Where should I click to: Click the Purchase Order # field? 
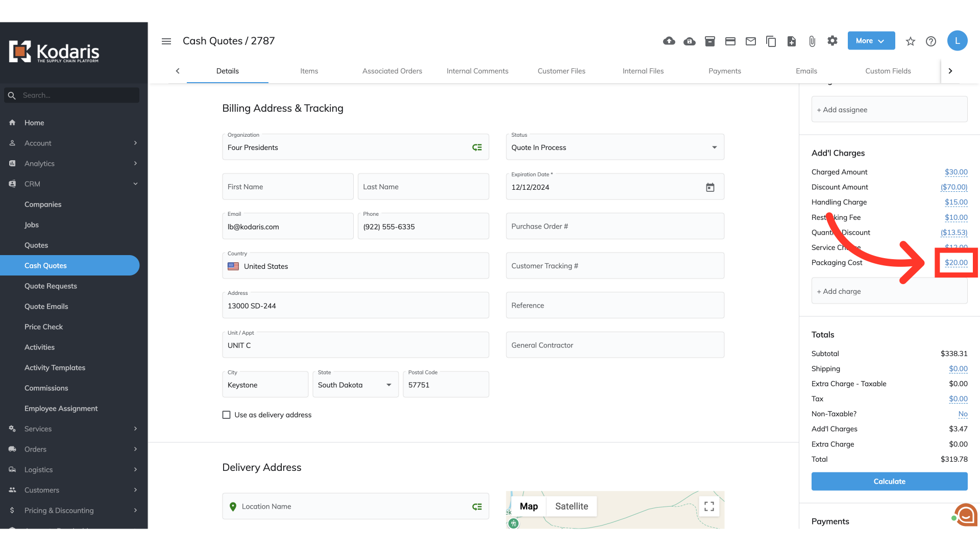(615, 226)
